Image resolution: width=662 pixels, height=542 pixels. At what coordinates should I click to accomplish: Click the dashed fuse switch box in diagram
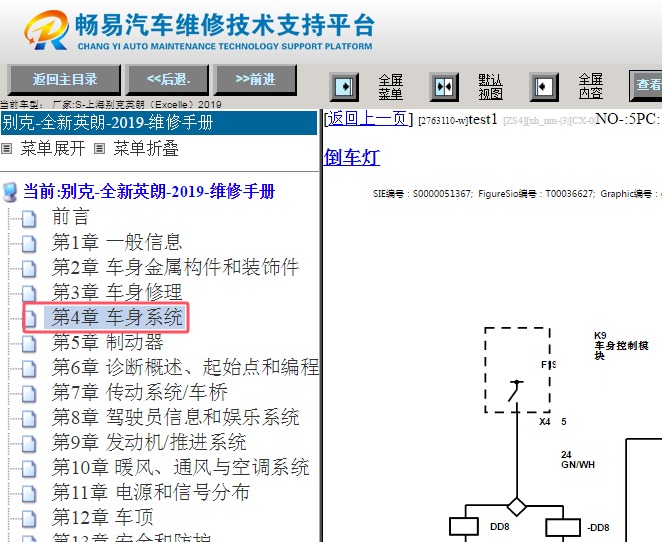(517, 370)
